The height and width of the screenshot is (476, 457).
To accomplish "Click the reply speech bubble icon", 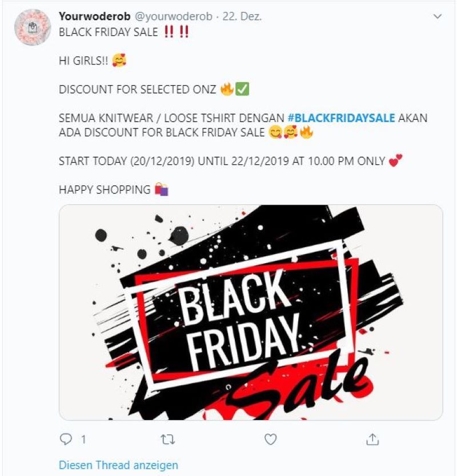I will tap(66, 439).
